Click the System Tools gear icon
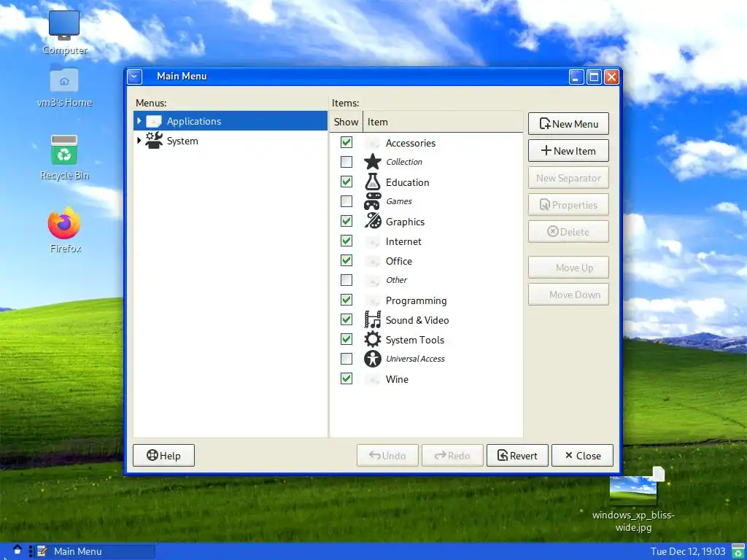747x560 pixels. coord(373,340)
